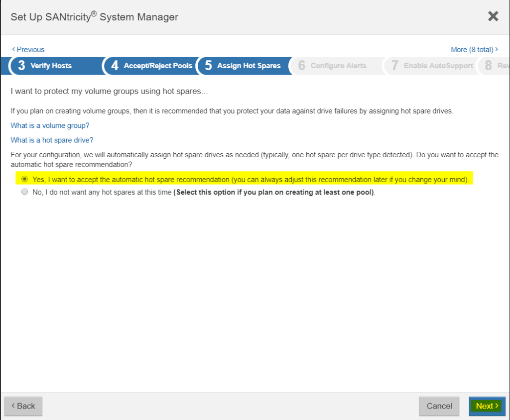Close the Set Up System Manager dialog
This screenshot has height=420, width=510.
click(493, 16)
